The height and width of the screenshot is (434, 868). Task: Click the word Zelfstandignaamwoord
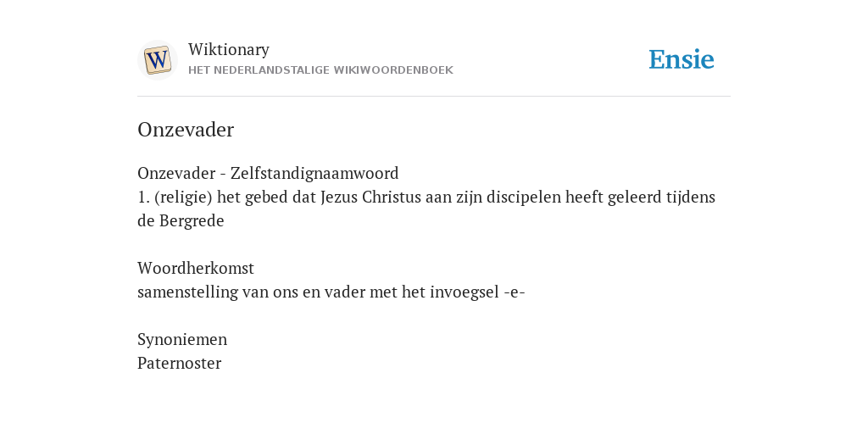314,174
